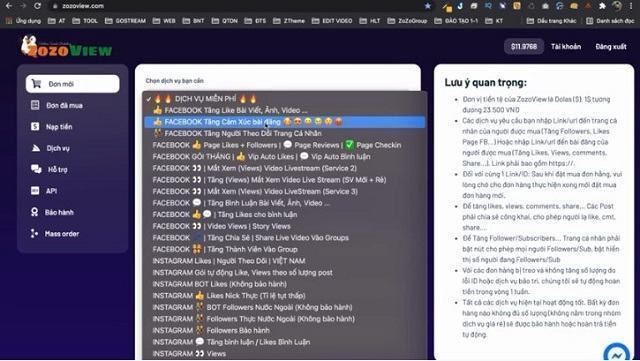Open Dấu trang khác bookmarks folder
640x361 pixels.
(x=551, y=21)
